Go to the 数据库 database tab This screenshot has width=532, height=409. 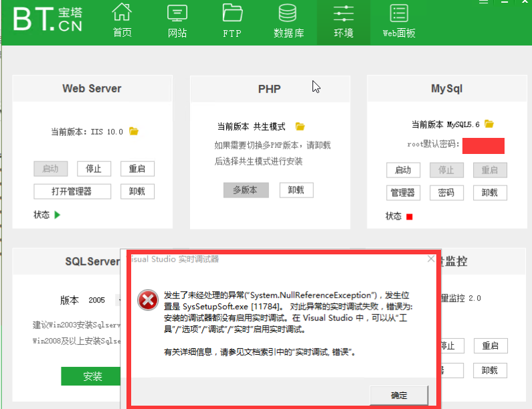[288, 20]
